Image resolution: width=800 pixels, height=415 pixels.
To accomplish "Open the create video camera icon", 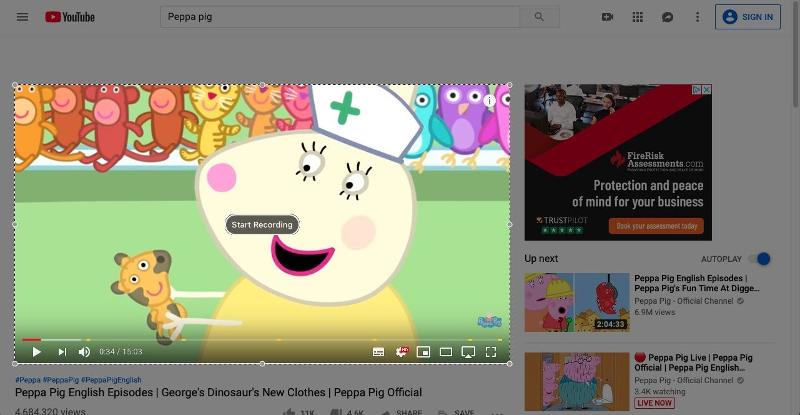I will tap(607, 17).
